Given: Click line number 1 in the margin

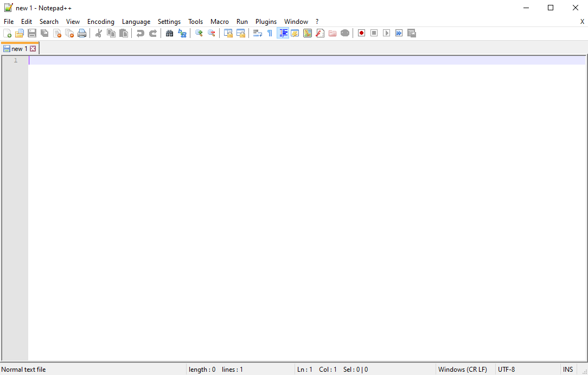Looking at the screenshot, I should (16, 60).
